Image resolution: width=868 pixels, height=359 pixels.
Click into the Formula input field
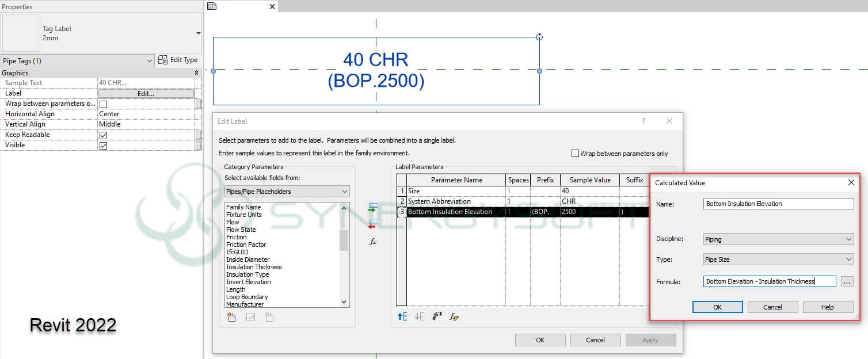769,281
